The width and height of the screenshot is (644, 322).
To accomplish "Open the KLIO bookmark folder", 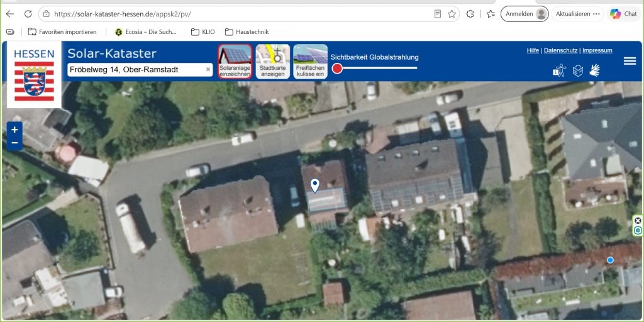I will coord(203,31).
